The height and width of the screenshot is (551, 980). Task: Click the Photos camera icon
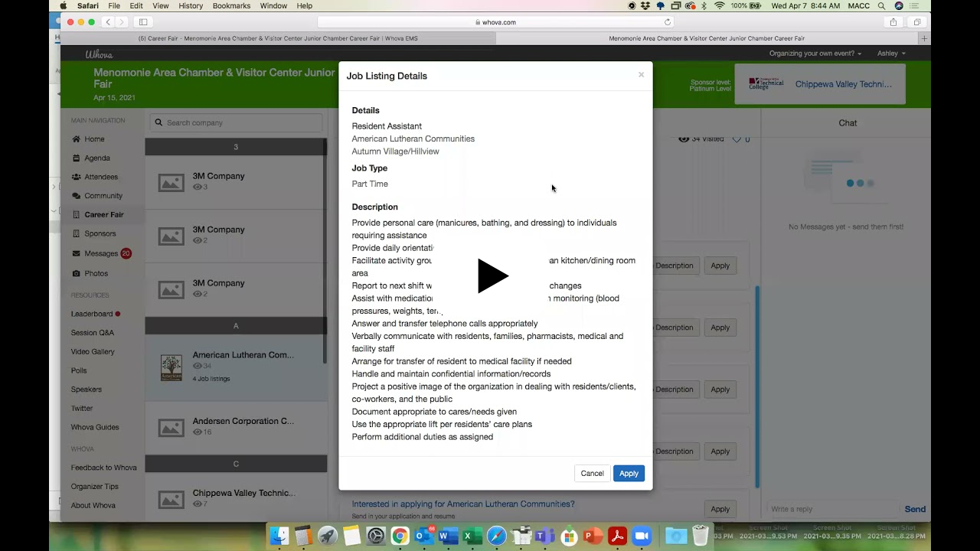77,273
